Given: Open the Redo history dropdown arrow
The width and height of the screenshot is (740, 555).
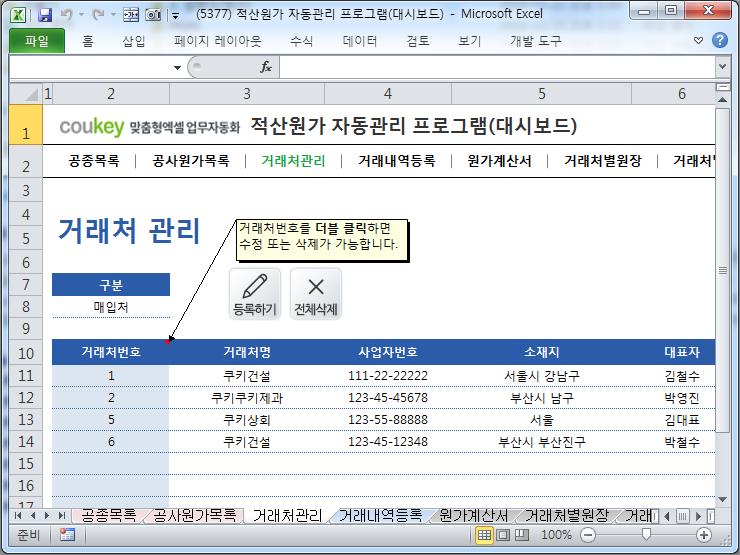Looking at the screenshot, I should 113,15.
